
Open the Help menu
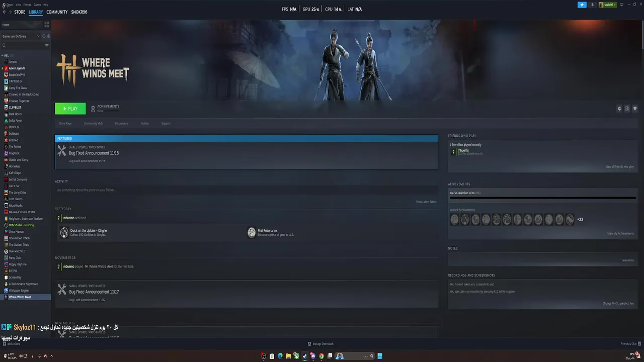pyautogui.click(x=46, y=5)
